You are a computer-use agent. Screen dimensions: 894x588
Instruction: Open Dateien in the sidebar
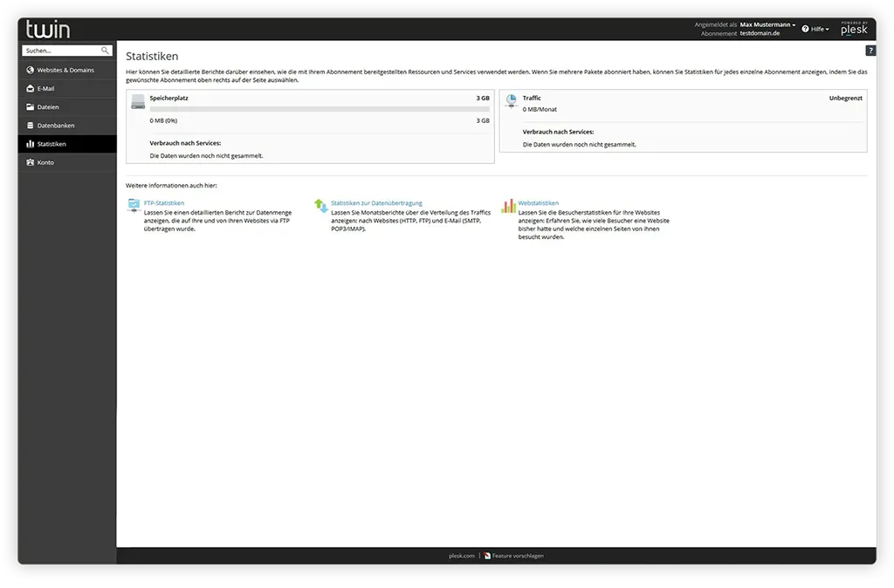click(48, 107)
